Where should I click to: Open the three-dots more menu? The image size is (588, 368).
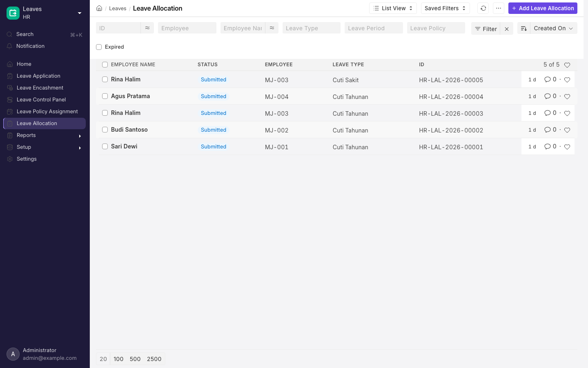tap(499, 8)
